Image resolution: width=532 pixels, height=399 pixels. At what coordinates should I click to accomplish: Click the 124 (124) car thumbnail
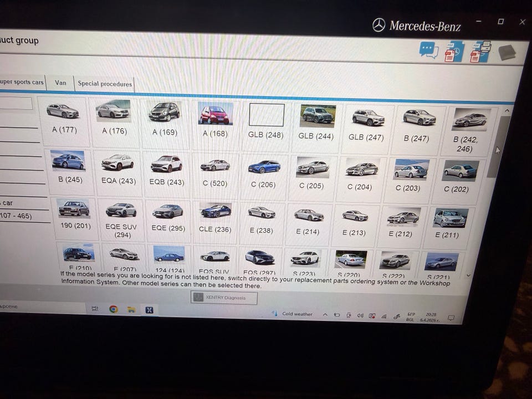coord(169,254)
